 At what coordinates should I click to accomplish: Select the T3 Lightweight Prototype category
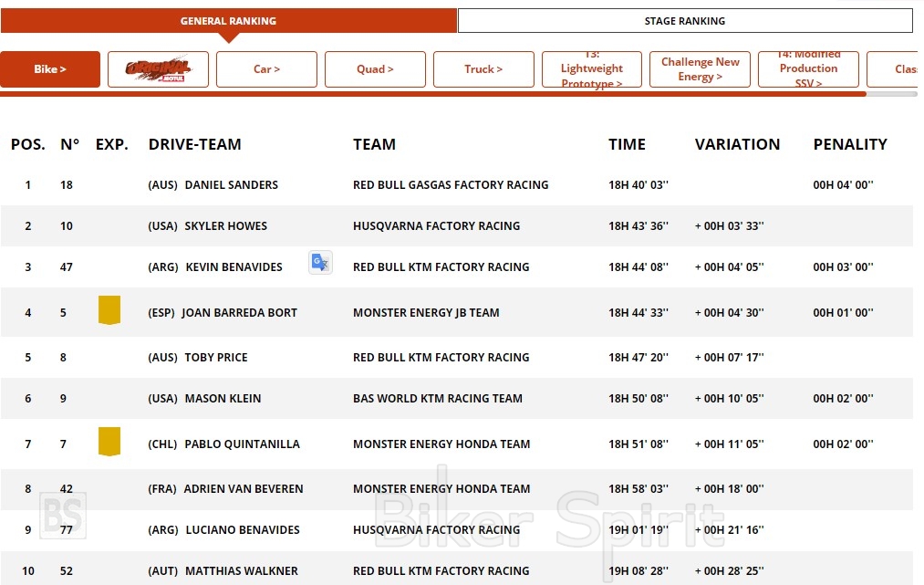click(x=592, y=69)
